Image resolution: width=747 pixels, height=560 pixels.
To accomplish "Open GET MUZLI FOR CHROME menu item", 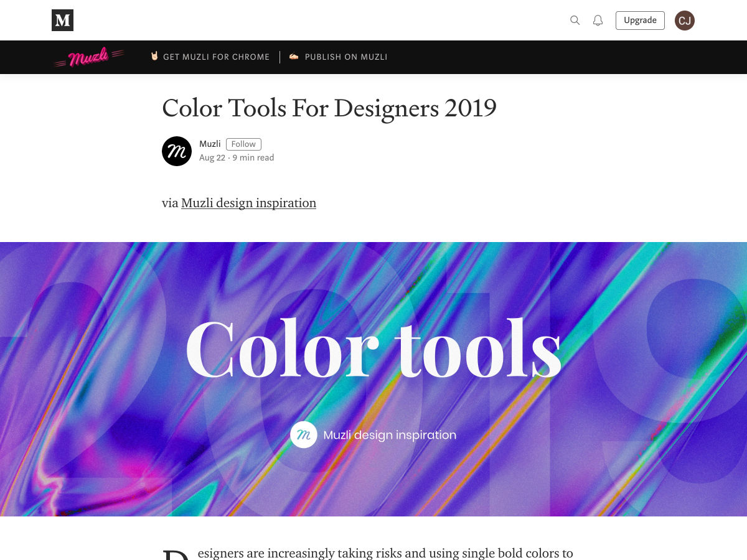I will 216,57.
